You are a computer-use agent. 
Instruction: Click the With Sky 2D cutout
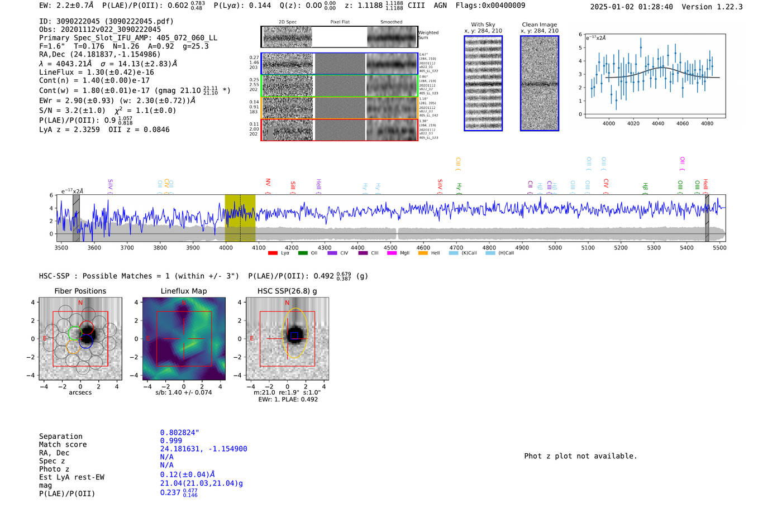pos(483,84)
